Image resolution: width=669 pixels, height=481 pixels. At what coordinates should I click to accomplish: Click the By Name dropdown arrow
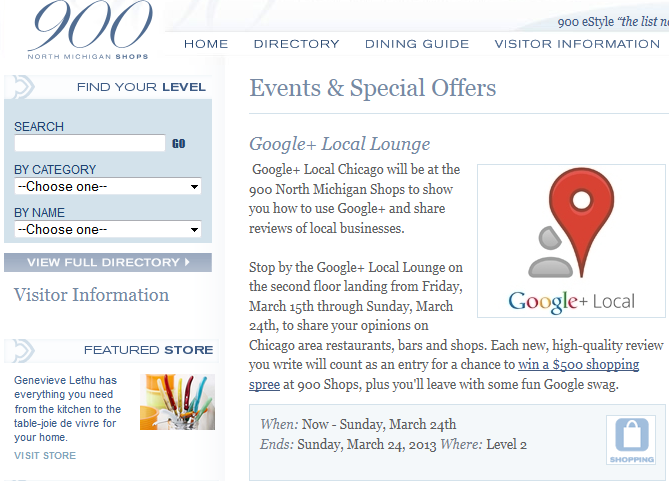(x=195, y=230)
